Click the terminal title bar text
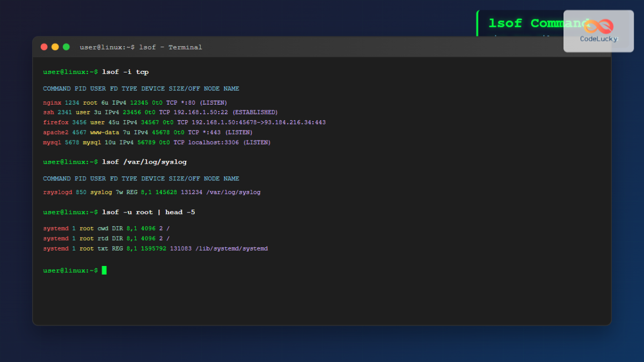This screenshot has width=644, height=362. 141,47
